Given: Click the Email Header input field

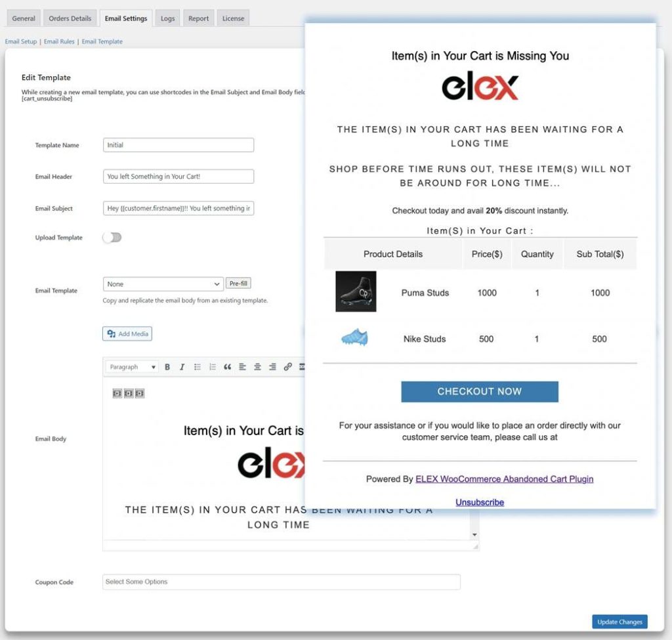Looking at the screenshot, I should pos(178,176).
